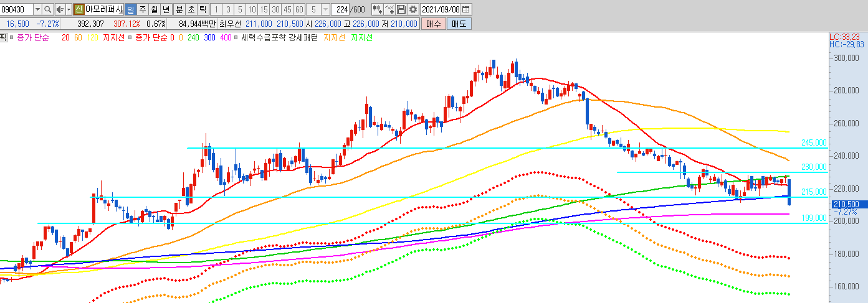The height and width of the screenshot is (303, 868).
Task: Select yearly 년 chart period
Action: click(x=166, y=9)
